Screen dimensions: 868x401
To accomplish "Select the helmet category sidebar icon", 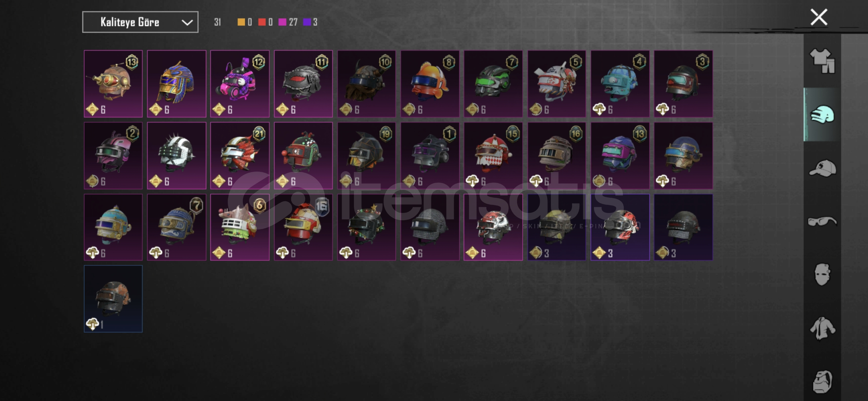I will tap(822, 114).
